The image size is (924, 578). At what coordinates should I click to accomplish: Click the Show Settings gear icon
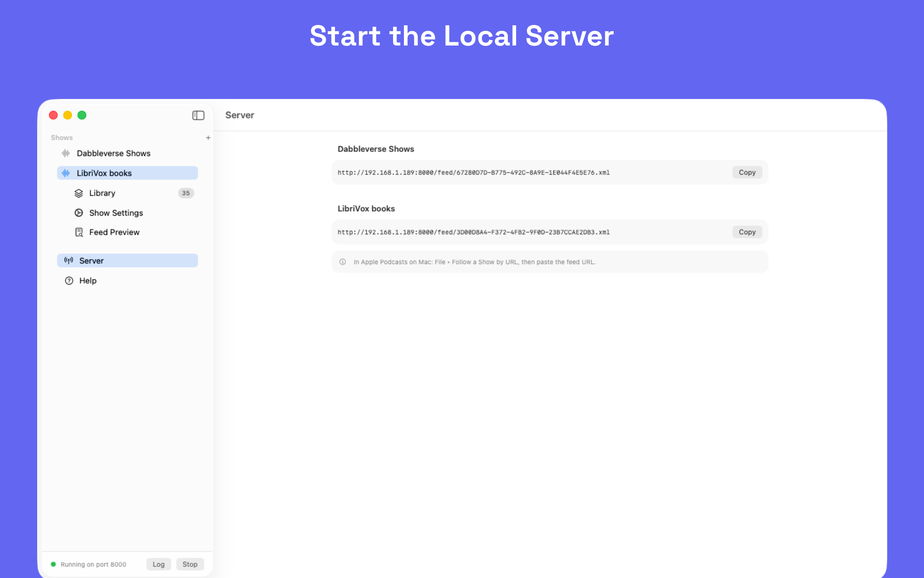tap(79, 213)
